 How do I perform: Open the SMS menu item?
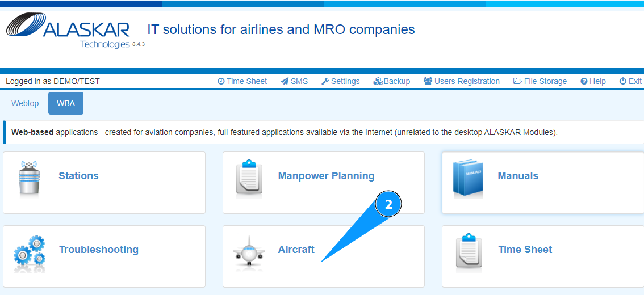(x=294, y=81)
